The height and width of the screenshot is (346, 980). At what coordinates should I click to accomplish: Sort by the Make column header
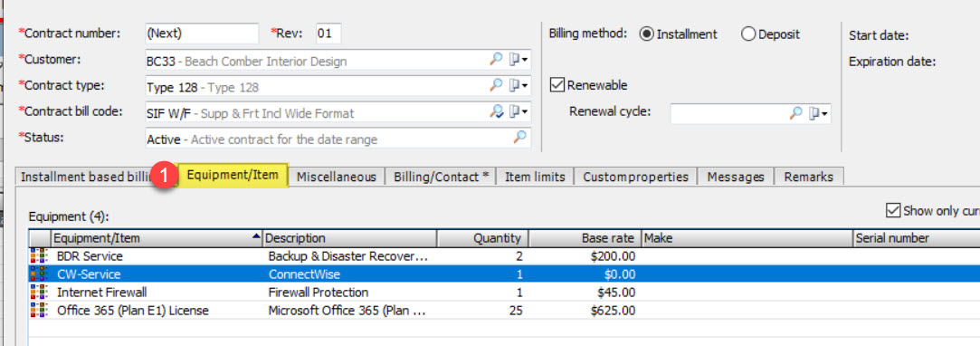[x=747, y=238]
